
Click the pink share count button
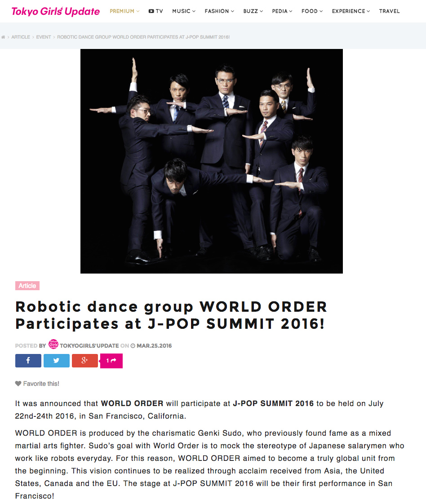click(x=111, y=361)
